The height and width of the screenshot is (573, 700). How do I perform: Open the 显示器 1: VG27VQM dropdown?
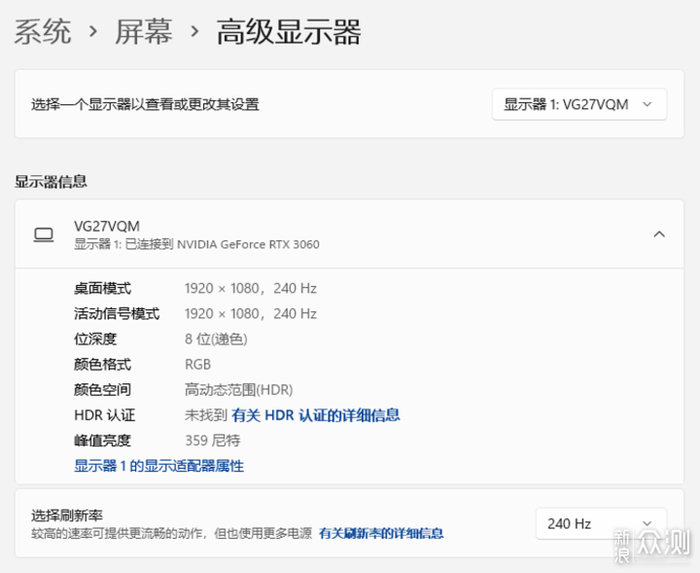[x=579, y=104]
